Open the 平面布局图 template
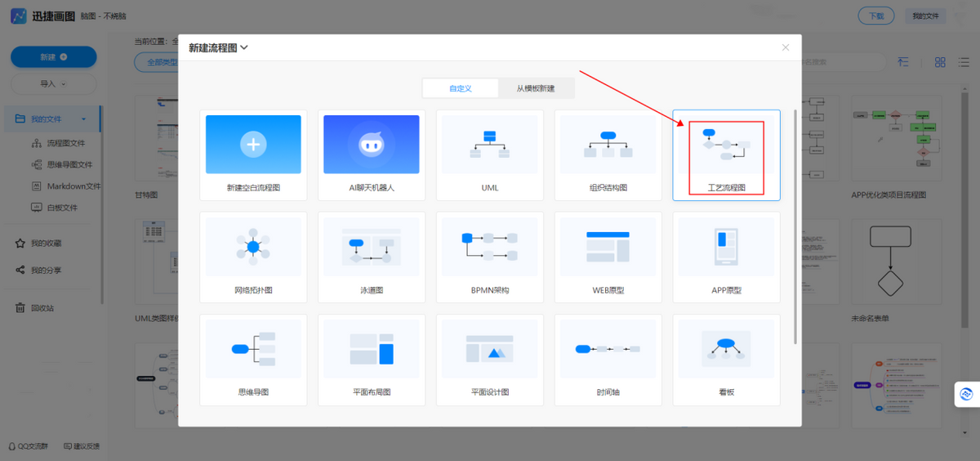 [x=372, y=360]
